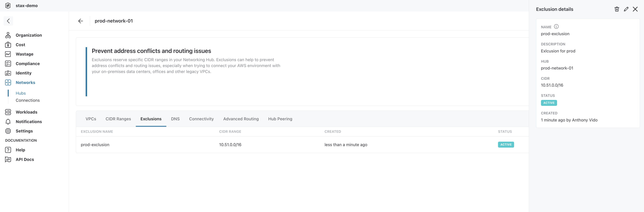Viewport: 644px width, 212px height.
Task: Click the delete exclusion icon
Action: (x=616, y=9)
